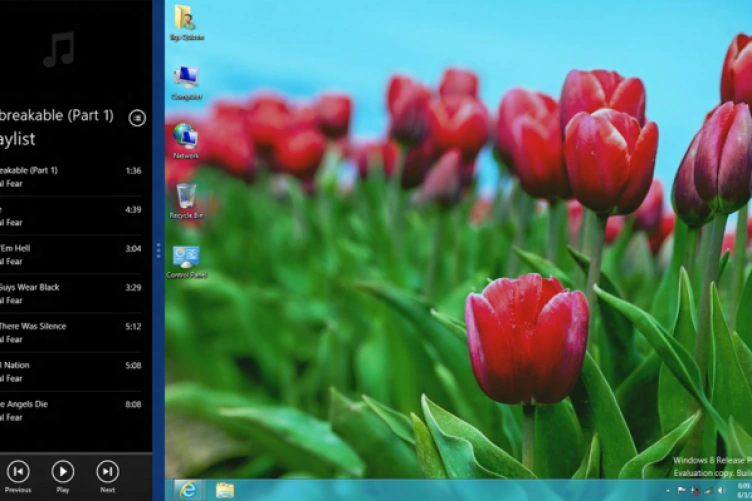
Task: Select the Angels Die track lasting 8:08
Action: pyautogui.click(x=71, y=410)
